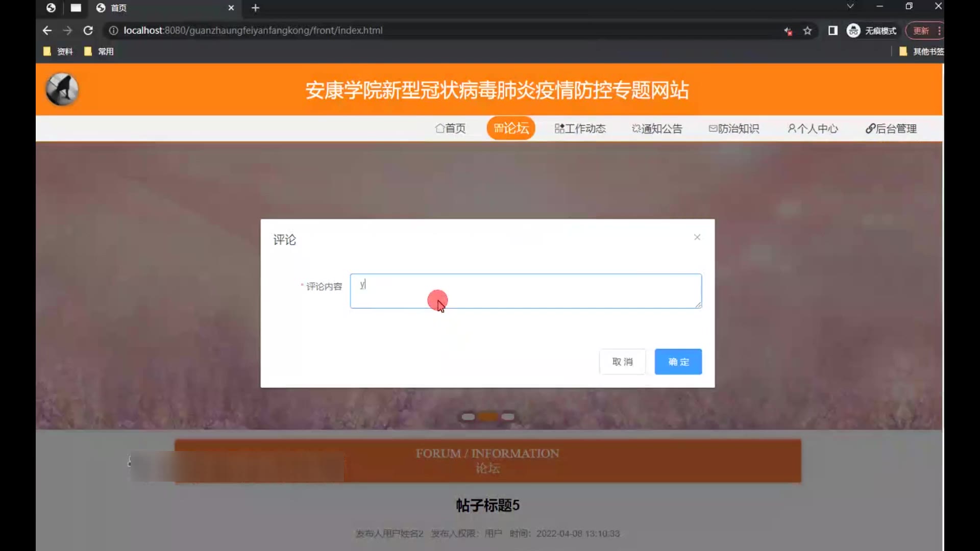Click the site logo avatar icon
This screenshot has width=980, height=551.
click(x=62, y=90)
